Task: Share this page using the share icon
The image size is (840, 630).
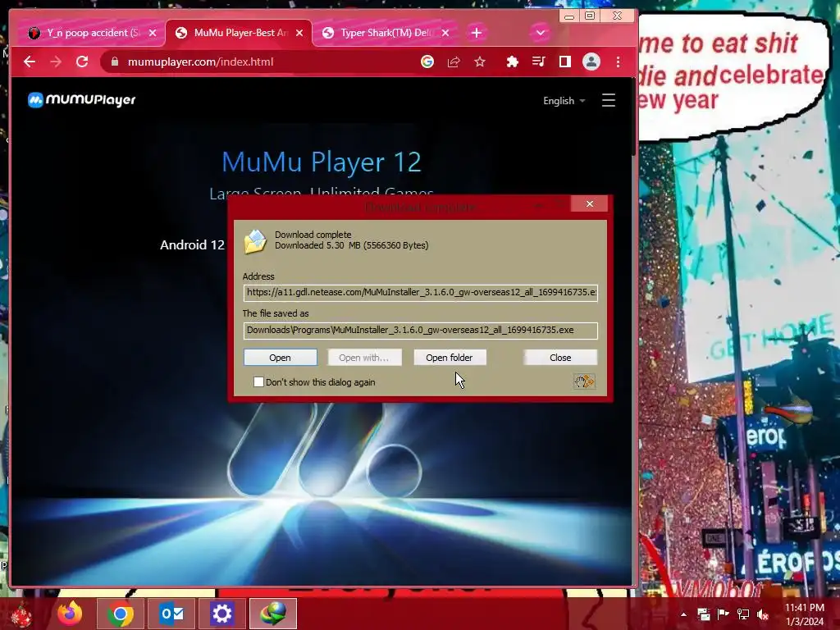Action: [454, 62]
